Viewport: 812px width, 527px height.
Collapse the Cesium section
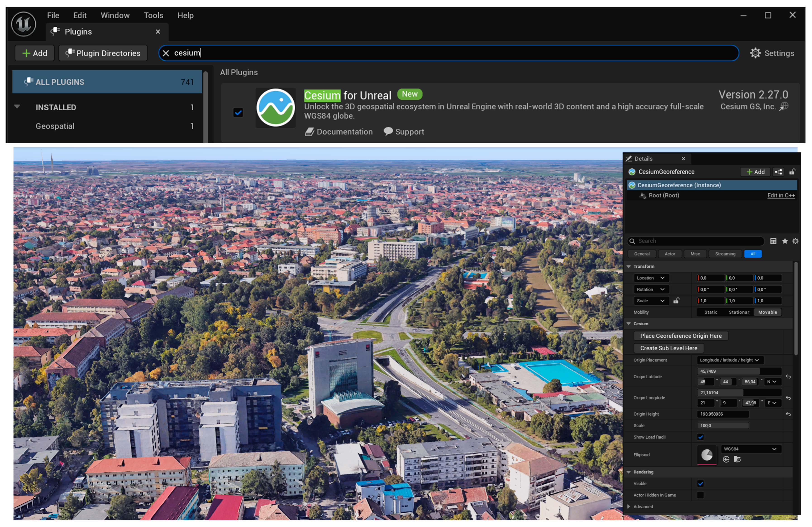628,324
